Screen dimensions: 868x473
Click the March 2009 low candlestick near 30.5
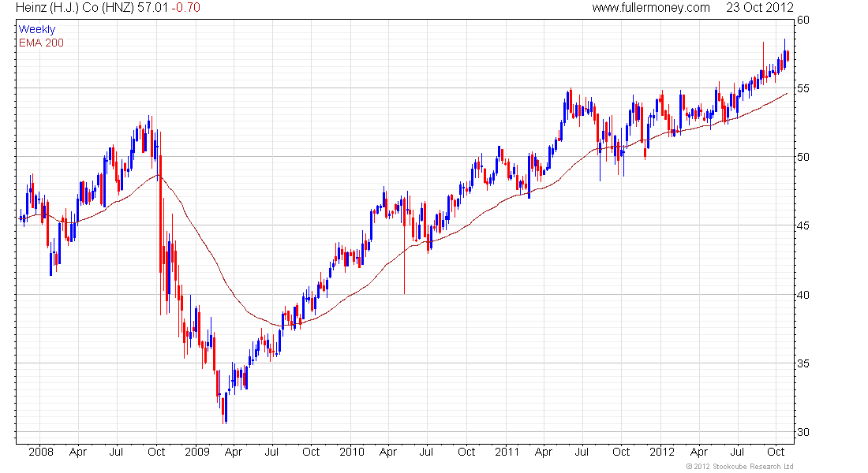[x=225, y=408]
